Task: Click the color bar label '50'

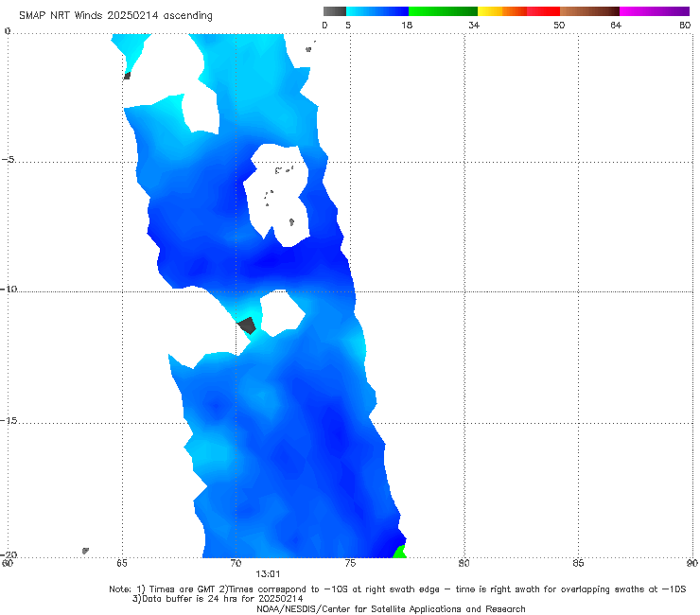Action: [x=559, y=25]
